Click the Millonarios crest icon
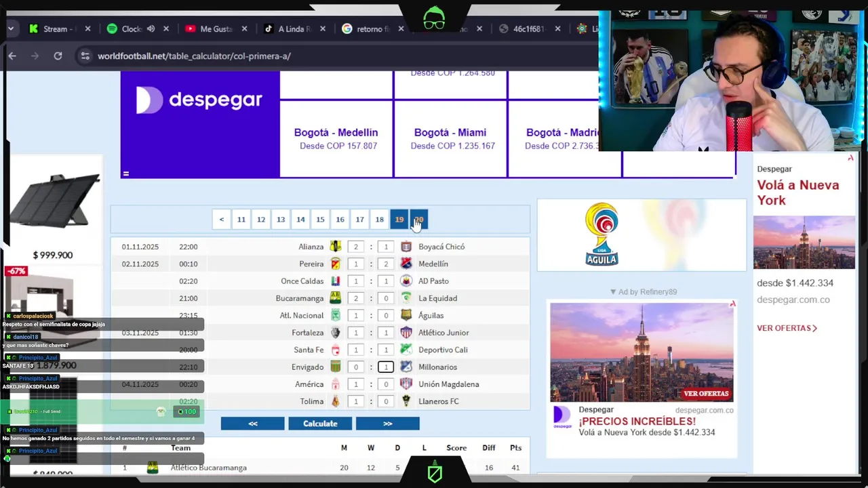868x488 pixels. [406, 367]
